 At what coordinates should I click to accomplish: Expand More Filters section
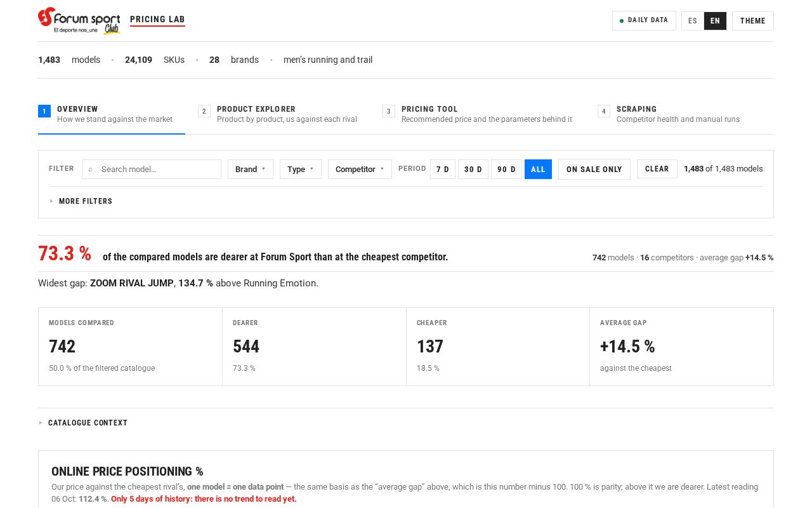tap(81, 201)
